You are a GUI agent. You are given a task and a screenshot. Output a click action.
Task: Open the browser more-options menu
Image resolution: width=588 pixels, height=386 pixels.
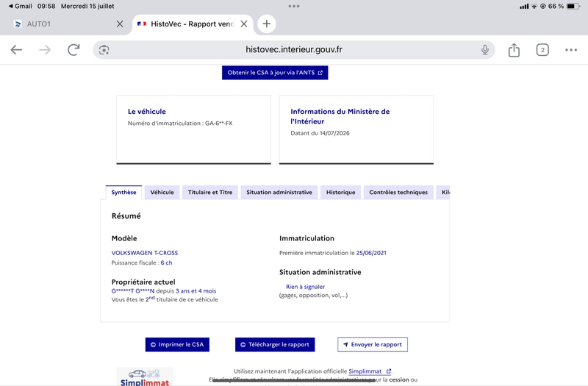tap(571, 49)
